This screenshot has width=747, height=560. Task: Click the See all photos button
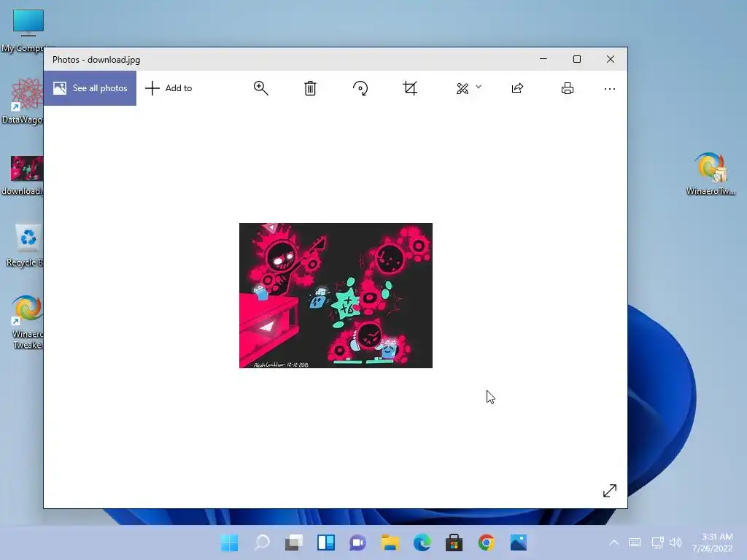(90, 88)
